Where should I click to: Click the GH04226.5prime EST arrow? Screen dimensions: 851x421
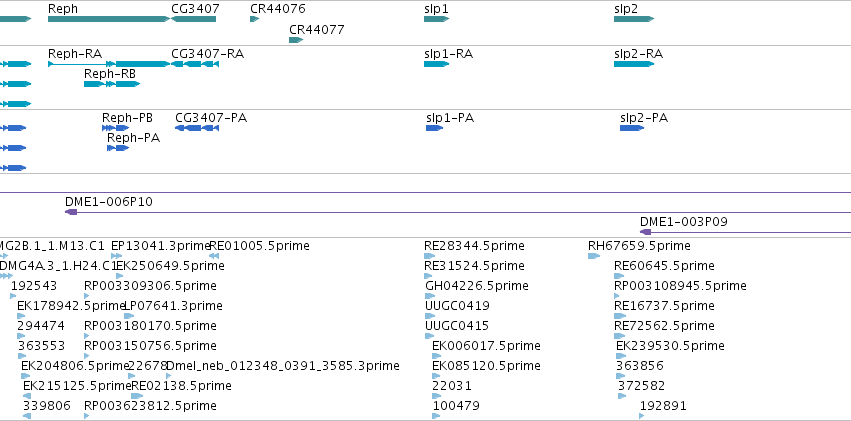[x=430, y=296]
